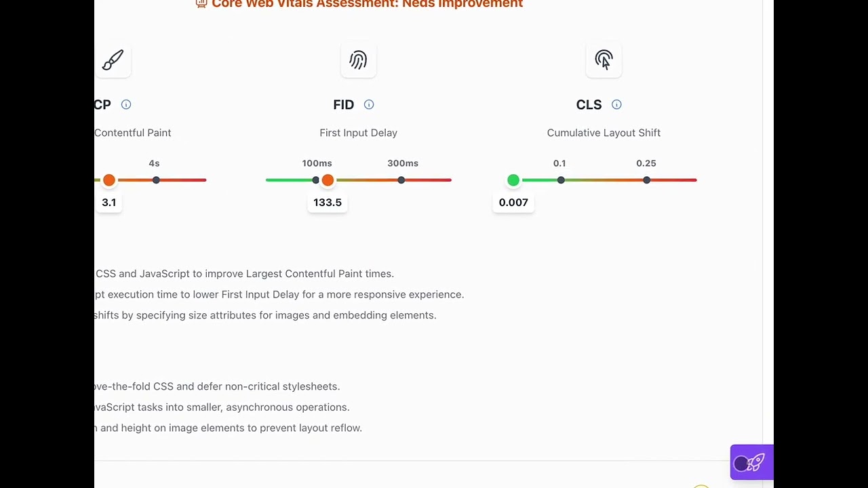Image resolution: width=868 pixels, height=488 pixels.
Task: Click the 0.007 CLS value label
Action: (x=513, y=202)
